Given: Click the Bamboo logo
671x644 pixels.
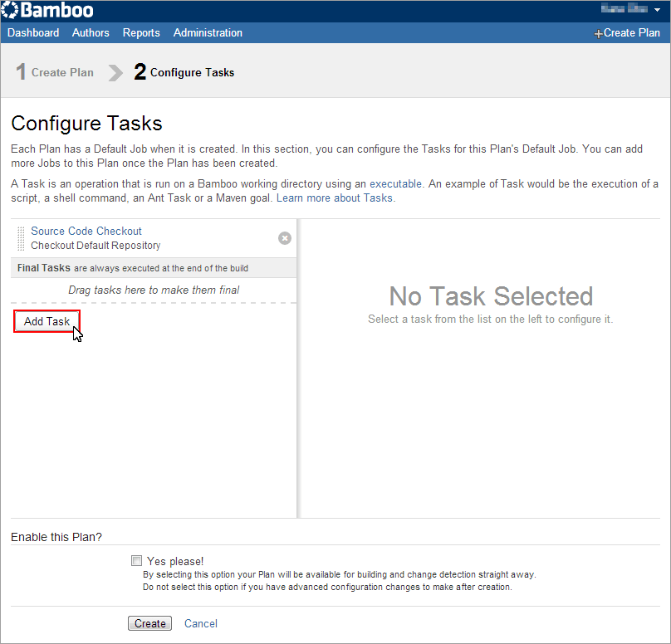Looking at the screenshot, I should pos(47,10).
